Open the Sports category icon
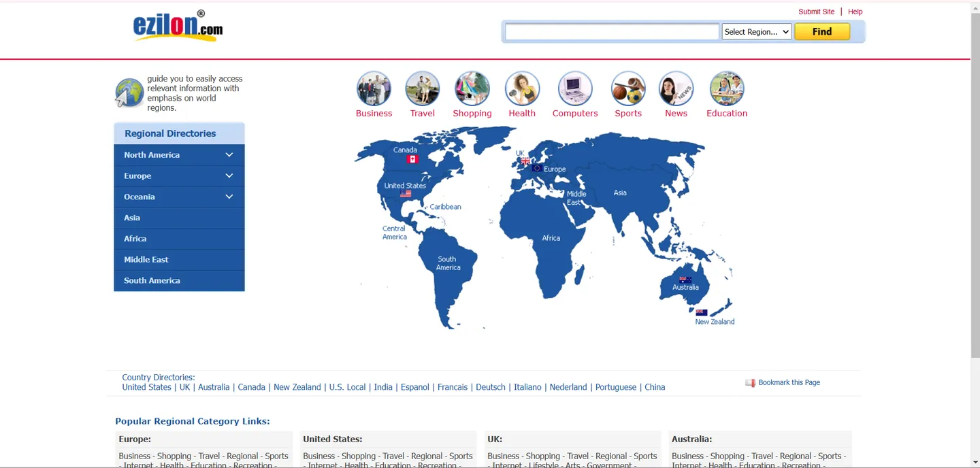This screenshot has width=980, height=468. [628, 88]
